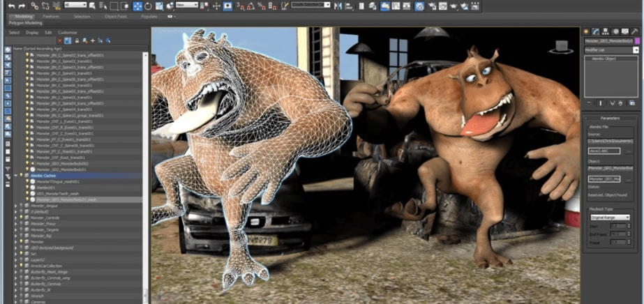
Task: Toggle the lightbulb visibility of Monster_Controls layer
Action: (x=22, y=218)
